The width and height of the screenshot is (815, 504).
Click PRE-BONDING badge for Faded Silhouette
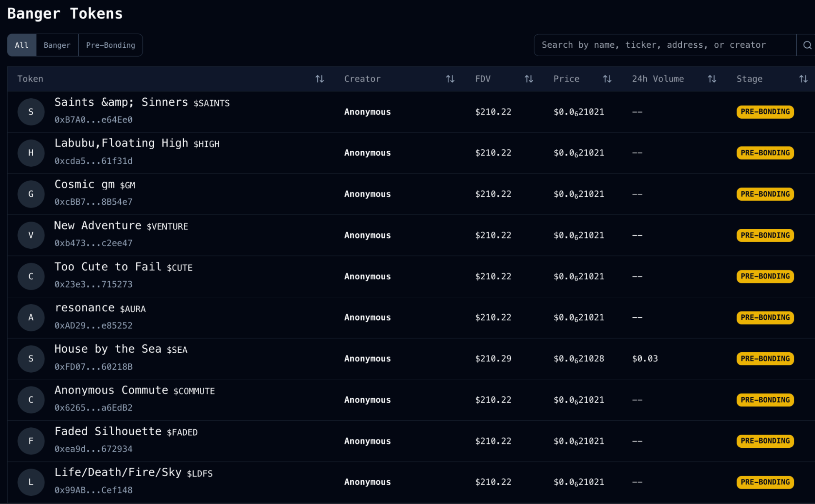[x=765, y=441]
